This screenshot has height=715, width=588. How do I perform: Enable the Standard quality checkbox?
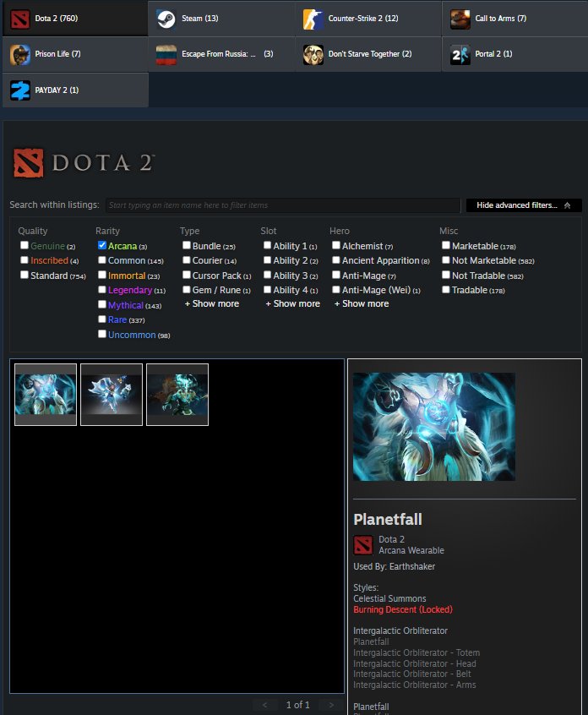coord(24,275)
